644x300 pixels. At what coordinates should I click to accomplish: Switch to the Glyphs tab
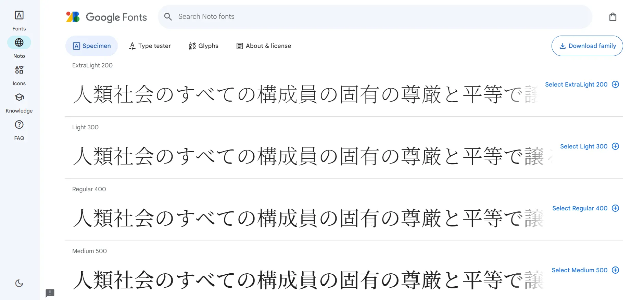coord(203,46)
